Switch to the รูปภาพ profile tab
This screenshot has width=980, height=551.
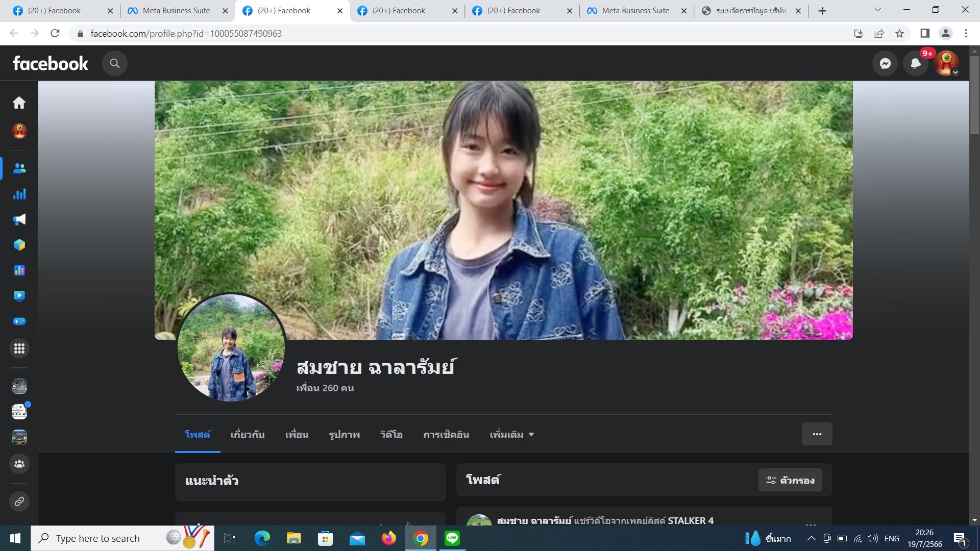pos(344,435)
